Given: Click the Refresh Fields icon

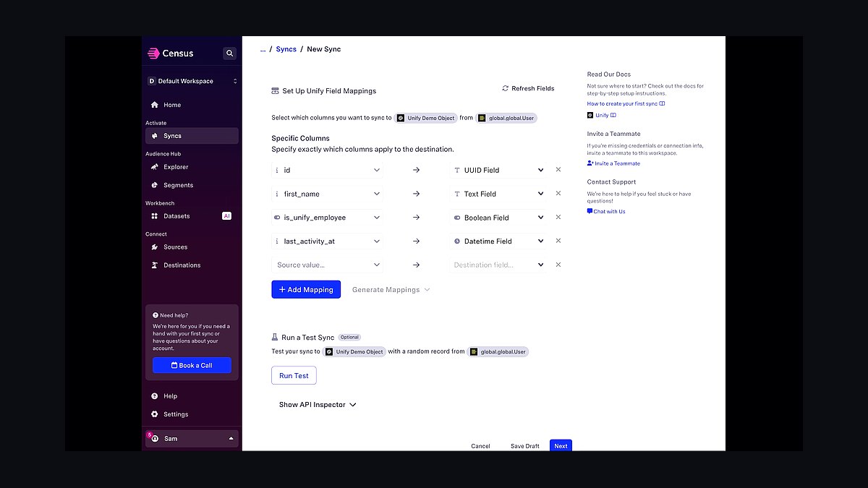Looking at the screenshot, I should point(505,88).
